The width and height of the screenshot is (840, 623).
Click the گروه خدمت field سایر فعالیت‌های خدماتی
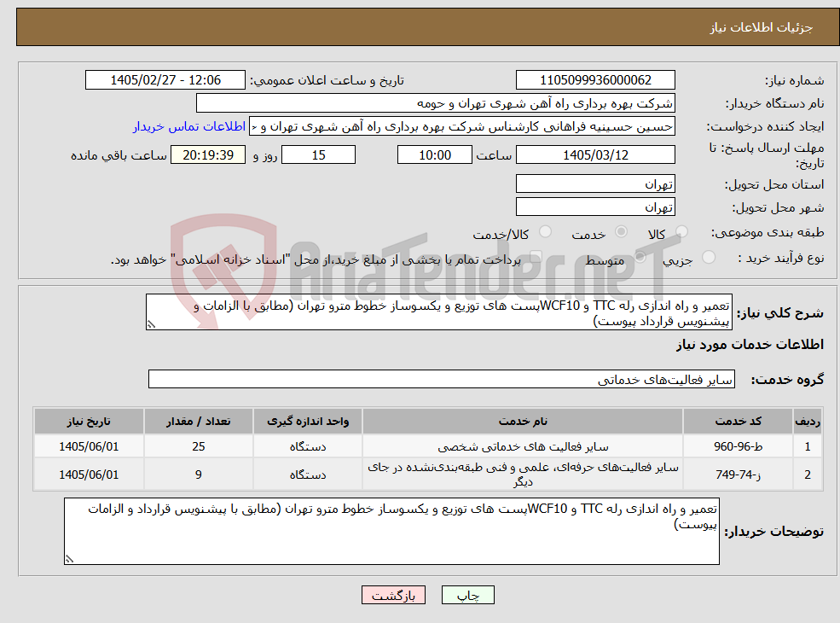coord(442,379)
